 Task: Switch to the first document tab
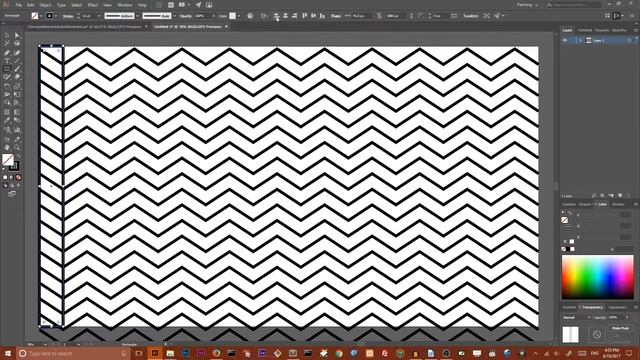84,27
